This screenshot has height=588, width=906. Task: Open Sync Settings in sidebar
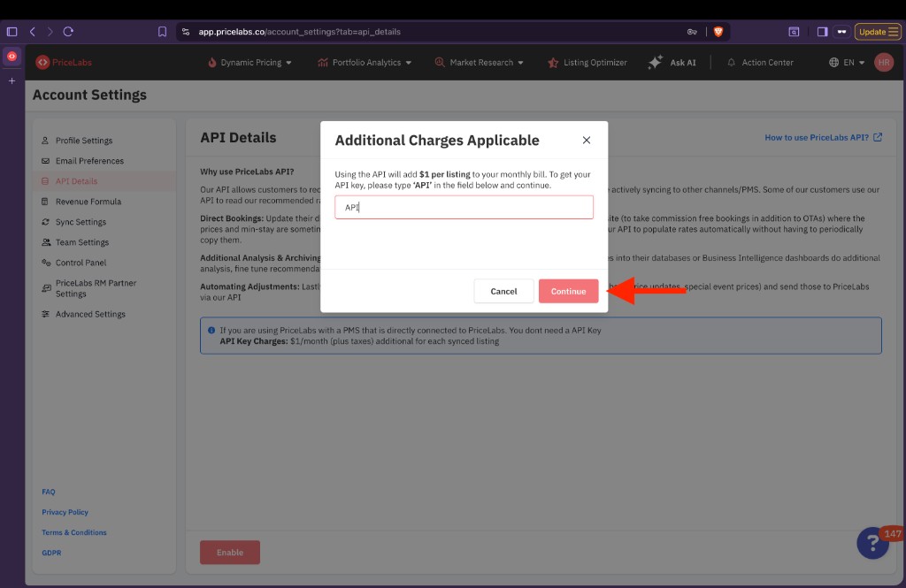[81, 222]
